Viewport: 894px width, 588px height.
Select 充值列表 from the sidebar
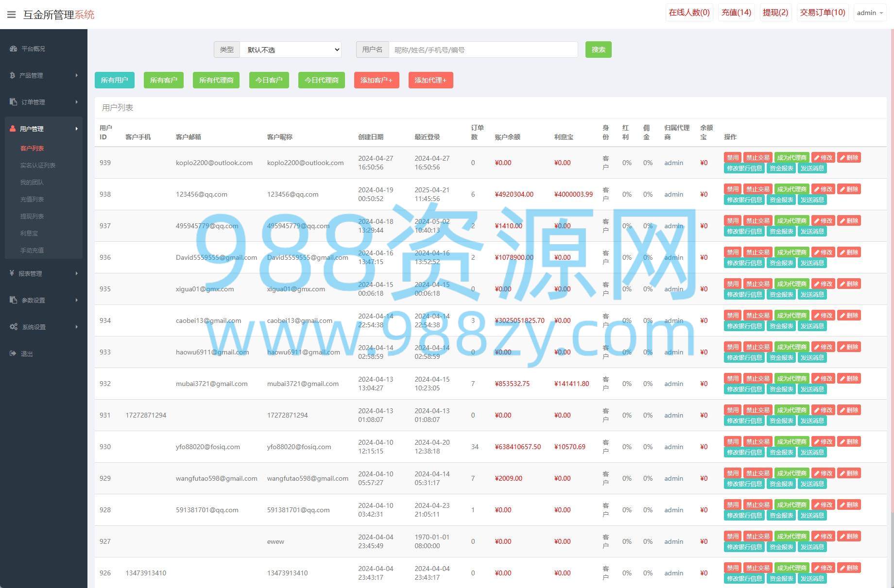tap(32, 199)
